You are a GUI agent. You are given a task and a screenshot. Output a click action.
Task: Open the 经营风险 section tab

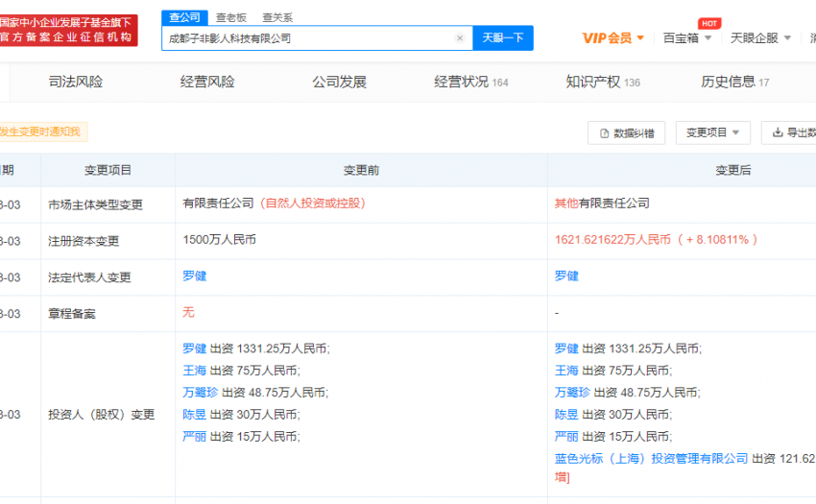point(207,82)
